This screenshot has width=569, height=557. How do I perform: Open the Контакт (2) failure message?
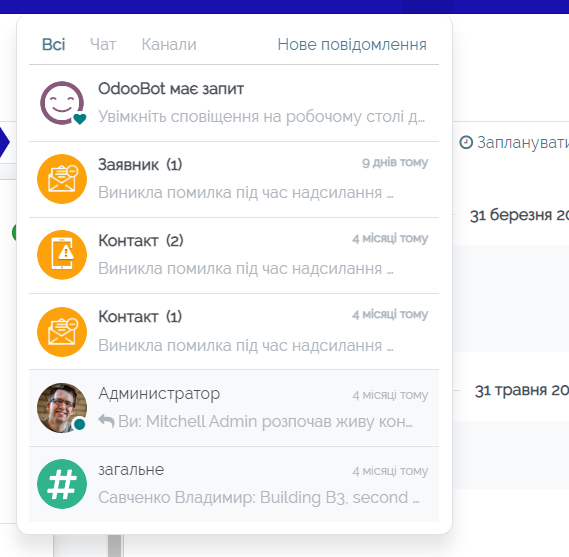coord(234,256)
